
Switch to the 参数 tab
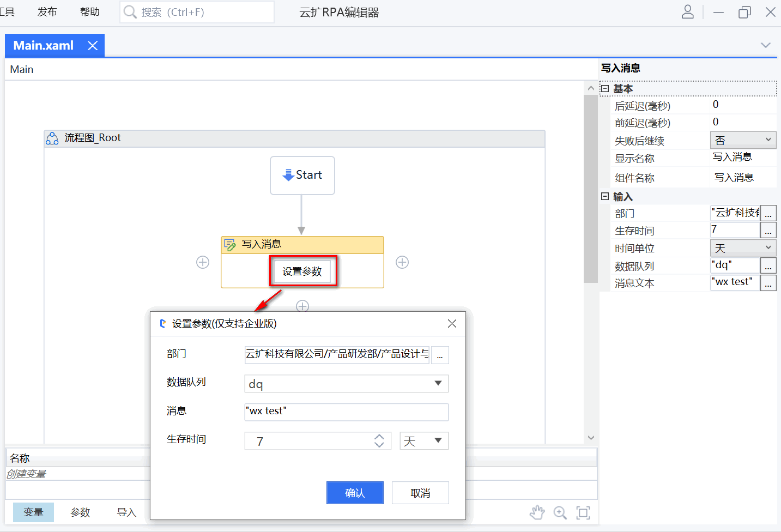pyautogui.click(x=80, y=512)
